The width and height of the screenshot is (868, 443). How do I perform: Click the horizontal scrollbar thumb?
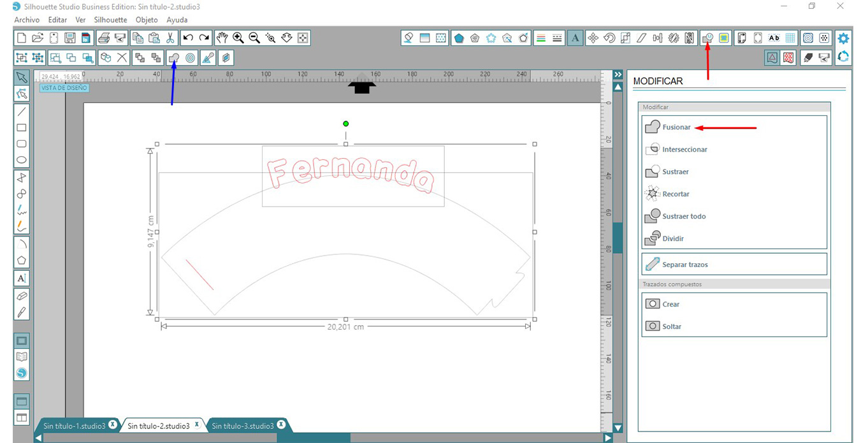point(314,438)
